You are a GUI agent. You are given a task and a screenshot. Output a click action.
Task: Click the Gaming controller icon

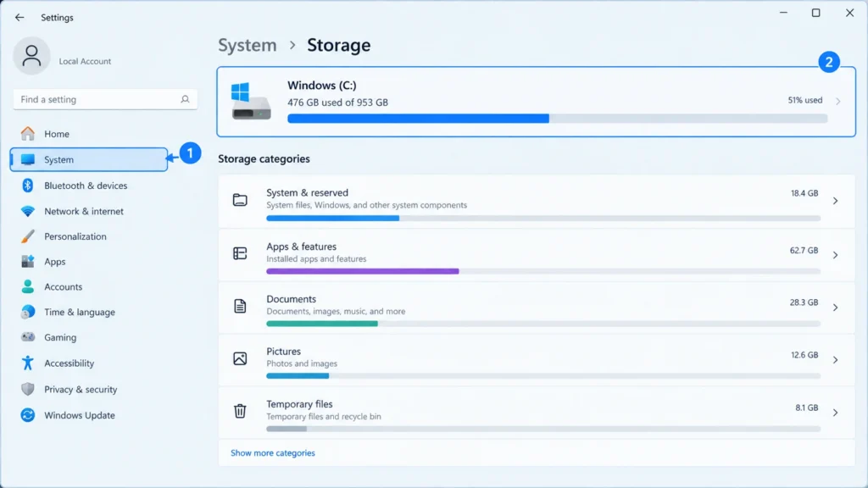(x=28, y=337)
